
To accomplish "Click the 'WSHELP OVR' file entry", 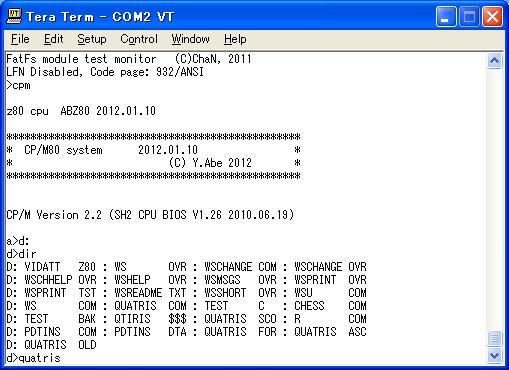I will (x=150, y=280).
